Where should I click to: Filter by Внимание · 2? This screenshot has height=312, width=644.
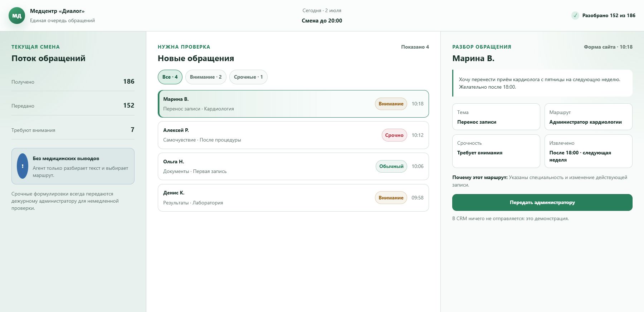(x=206, y=77)
